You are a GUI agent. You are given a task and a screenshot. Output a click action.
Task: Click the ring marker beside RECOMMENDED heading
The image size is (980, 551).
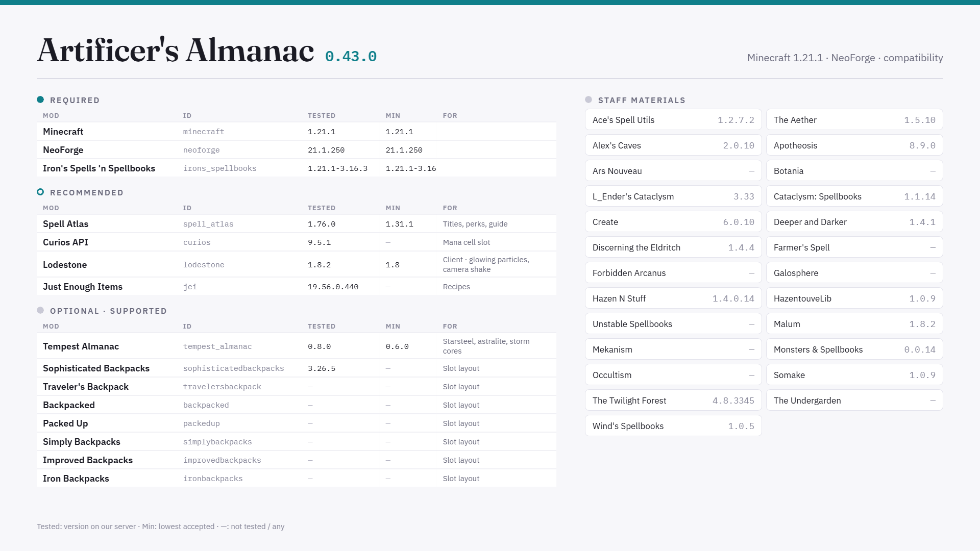point(40,192)
